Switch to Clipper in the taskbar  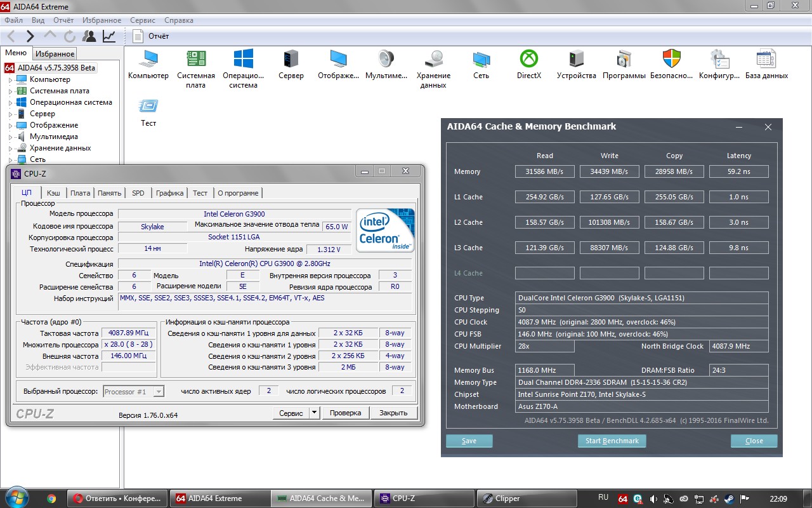click(525, 498)
